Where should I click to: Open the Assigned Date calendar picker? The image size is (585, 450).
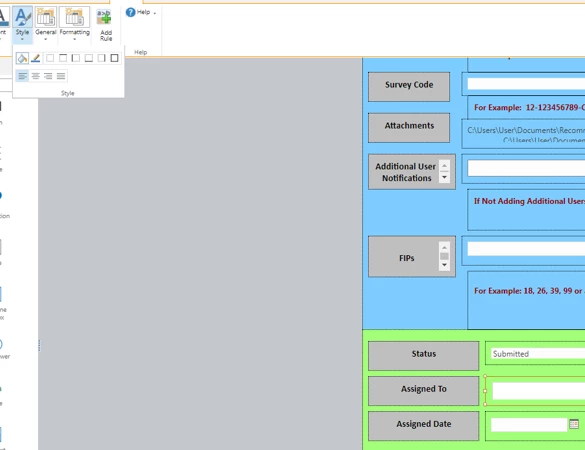[574, 424]
